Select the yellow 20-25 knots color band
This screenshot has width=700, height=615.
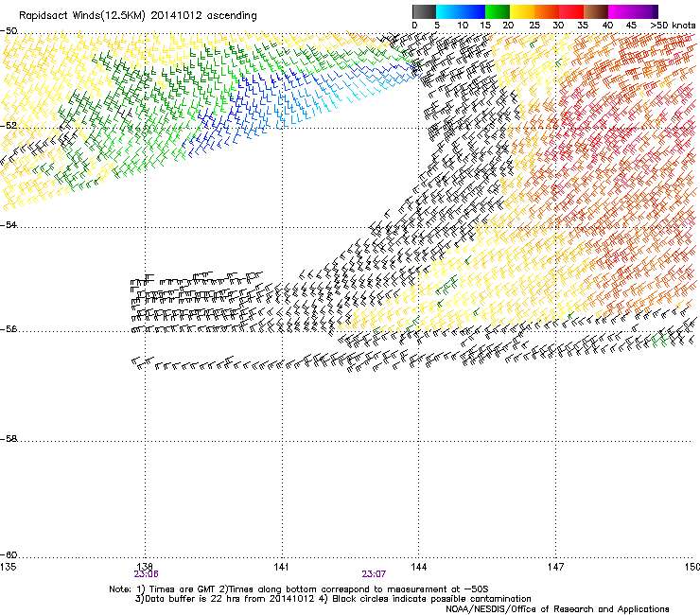[x=522, y=11]
